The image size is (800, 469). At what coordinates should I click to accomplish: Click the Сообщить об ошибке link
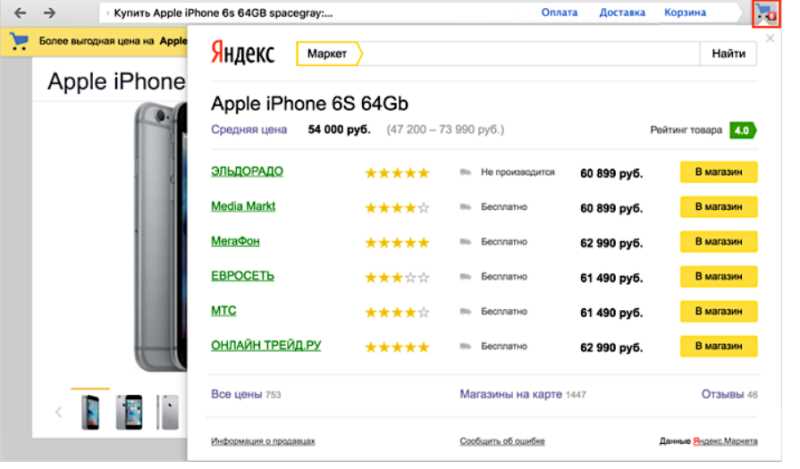coord(502,441)
